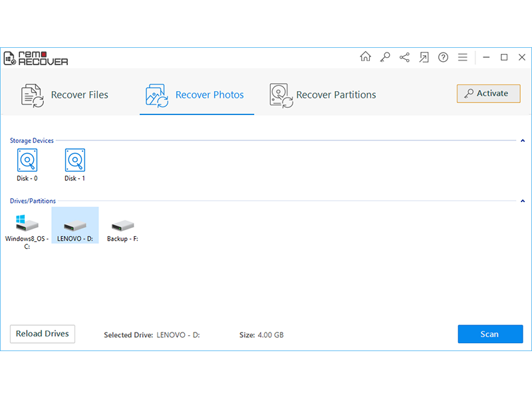The height and width of the screenshot is (399, 532).
Task: Click the Remo Recover logo
Action: (36, 59)
